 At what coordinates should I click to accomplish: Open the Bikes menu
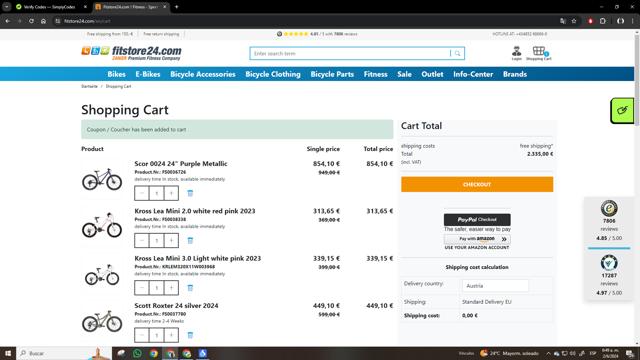(117, 74)
